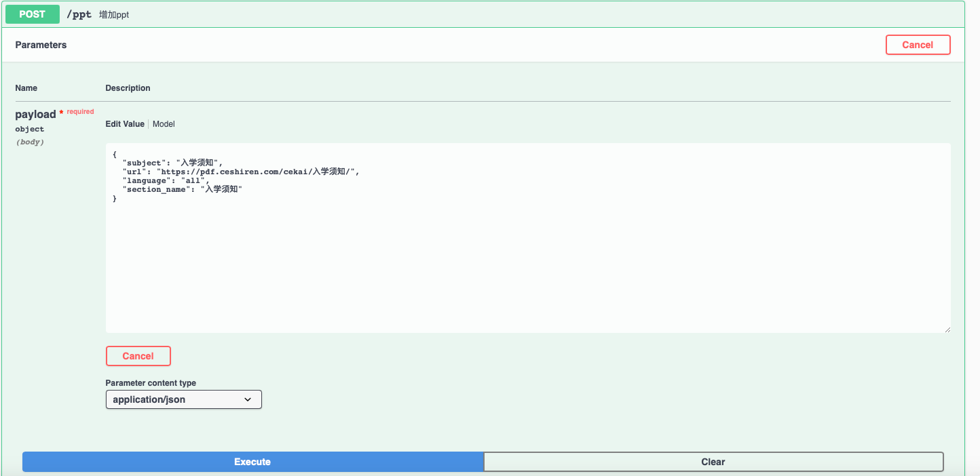
Task: Click the 增加ppt endpoint summary
Action: (x=114, y=15)
